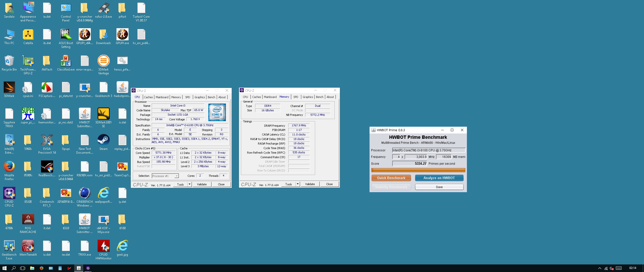
Task: Open the Mozilla Firefox desktop icon
Action: pos(9,171)
